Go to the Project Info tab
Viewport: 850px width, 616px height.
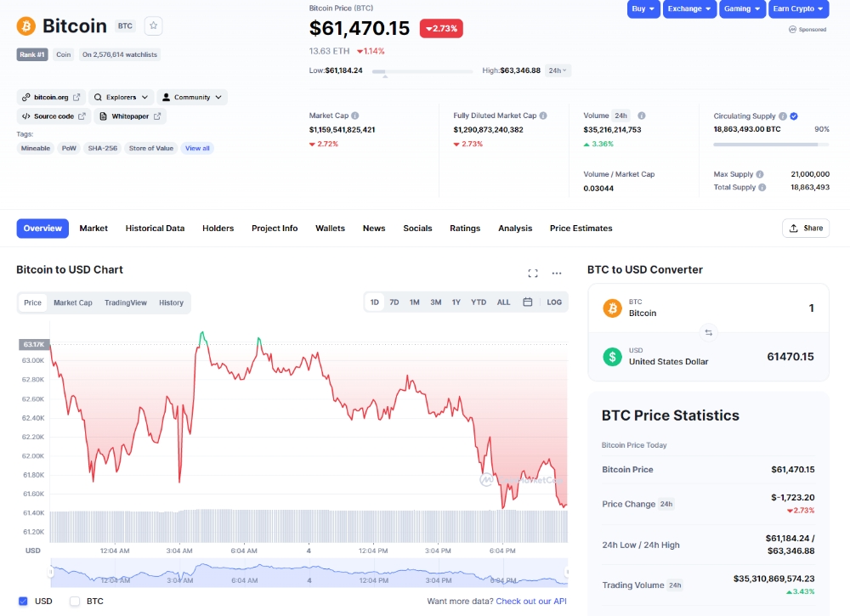(275, 228)
